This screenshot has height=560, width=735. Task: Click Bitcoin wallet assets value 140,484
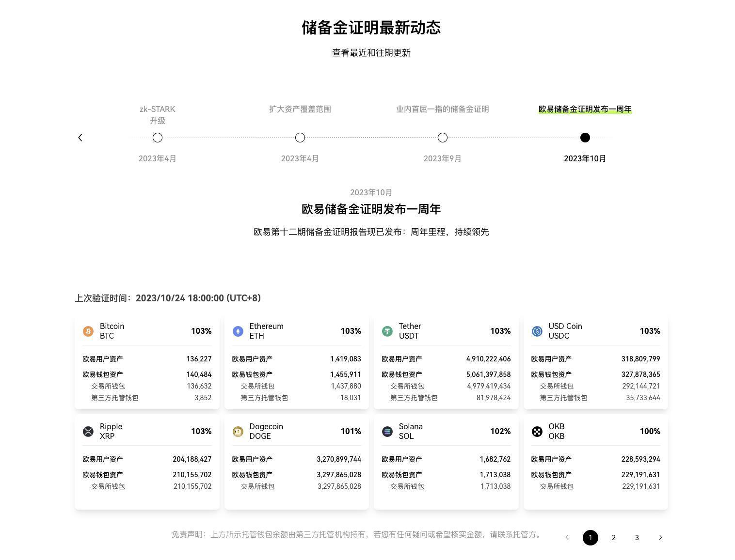point(199,375)
